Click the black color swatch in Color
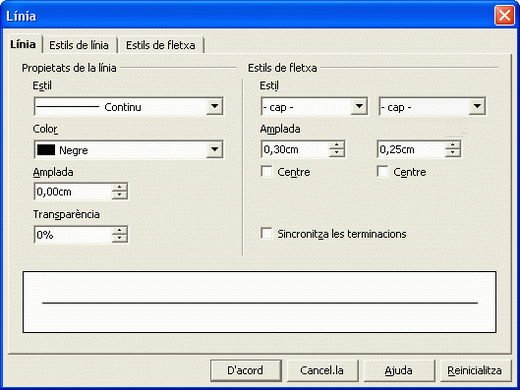The image size is (520, 390). pos(46,150)
